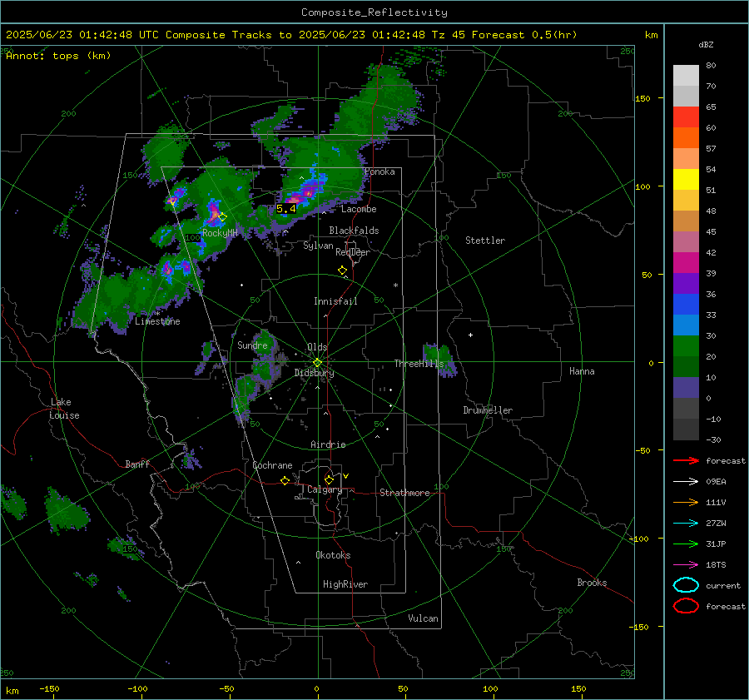Select the white 09EA arrow legend symbol

pyautogui.click(x=686, y=482)
